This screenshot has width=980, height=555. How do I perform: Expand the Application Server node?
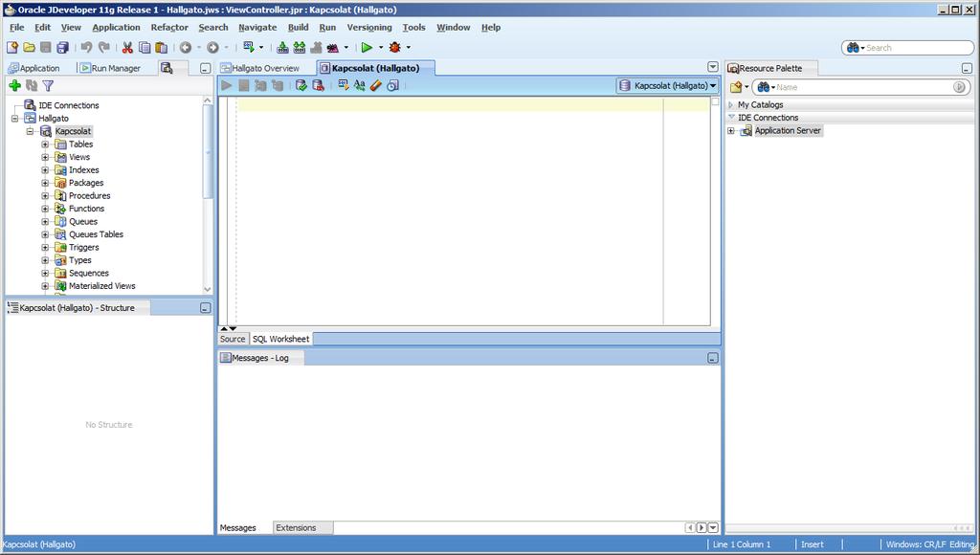[731, 131]
